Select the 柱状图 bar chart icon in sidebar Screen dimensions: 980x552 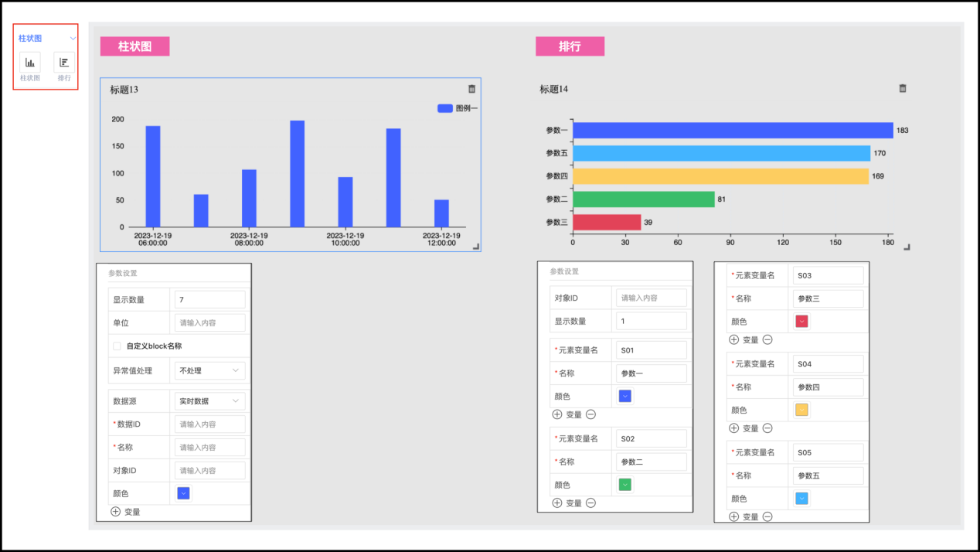[x=29, y=63]
